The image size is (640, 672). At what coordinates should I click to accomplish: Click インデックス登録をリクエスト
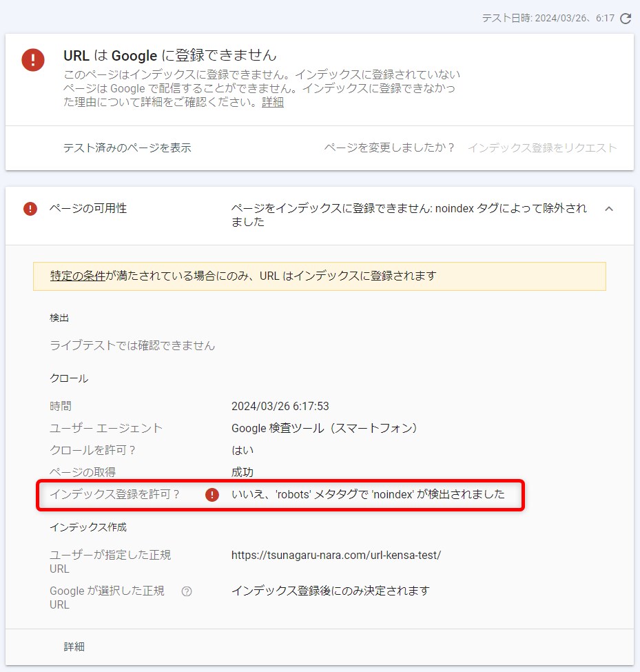tap(542, 147)
